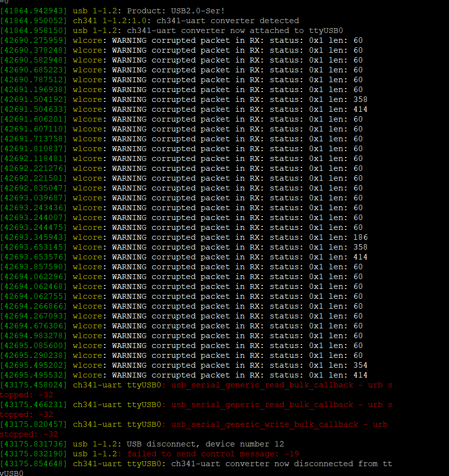Click 'len: 358' at timestamp 42691.504192
This screenshot has height=476, width=449.
[348, 99]
